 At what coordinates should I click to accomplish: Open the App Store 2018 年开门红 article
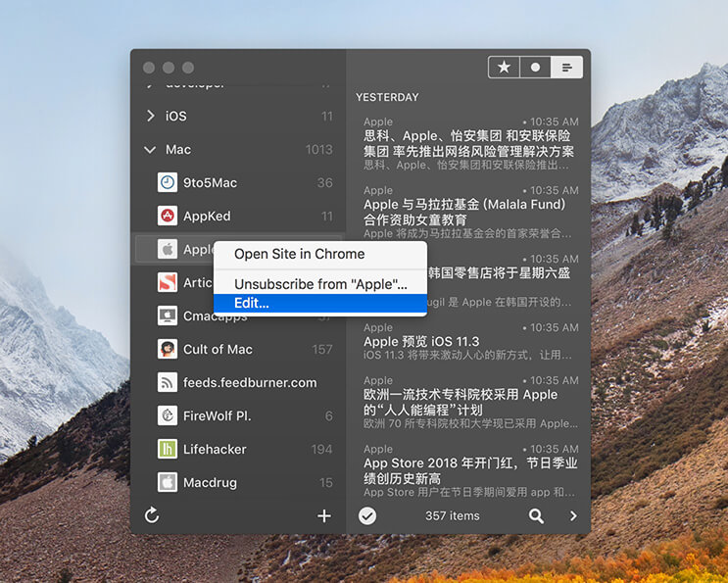469,470
